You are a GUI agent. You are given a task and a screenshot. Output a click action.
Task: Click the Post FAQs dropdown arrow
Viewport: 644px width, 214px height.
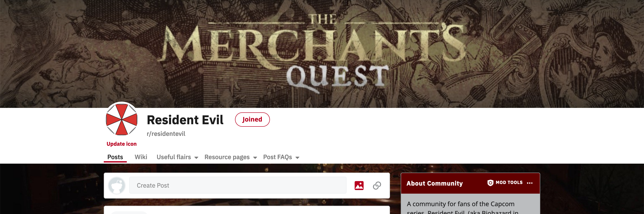click(x=297, y=158)
